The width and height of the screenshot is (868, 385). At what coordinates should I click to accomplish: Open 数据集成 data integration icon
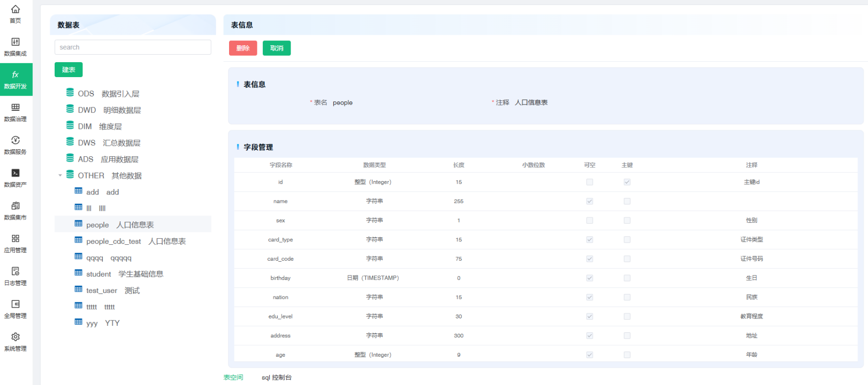click(x=15, y=42)
